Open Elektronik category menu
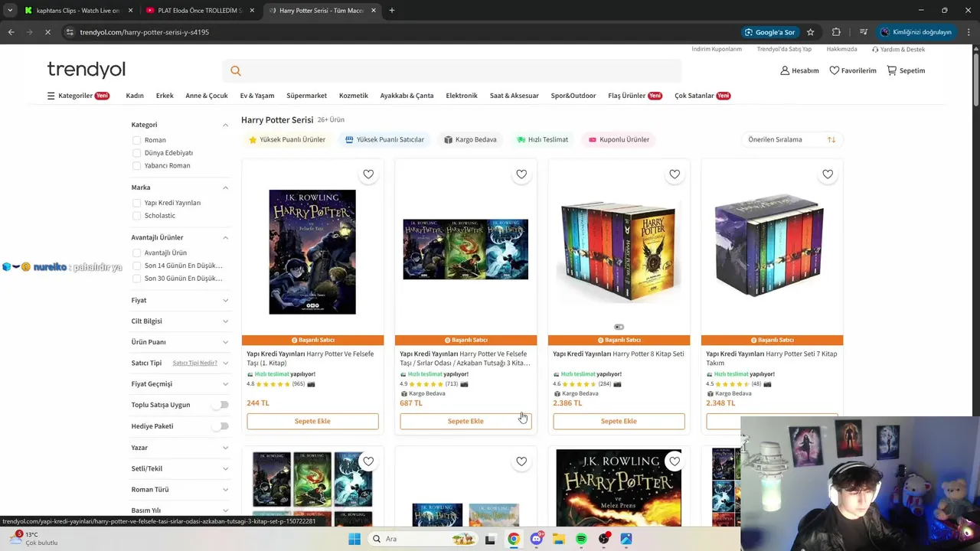The image size is (980, 551). point(462,96)
